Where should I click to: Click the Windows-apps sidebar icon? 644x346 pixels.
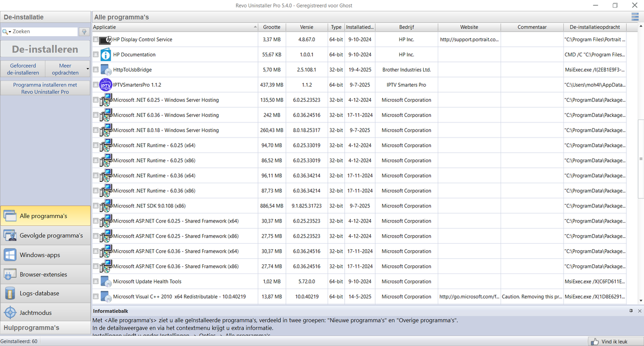[10, 255]
